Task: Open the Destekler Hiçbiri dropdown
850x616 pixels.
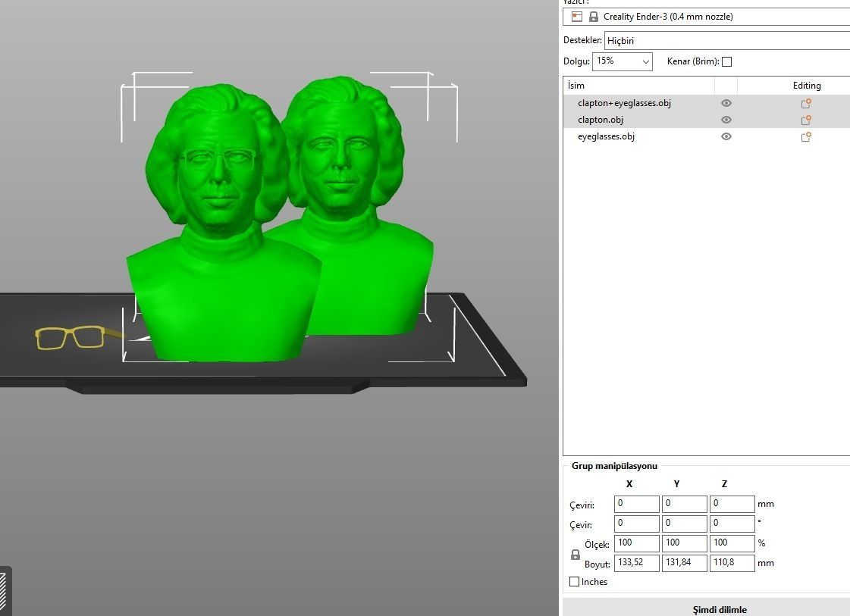Action: pos(727,41)
